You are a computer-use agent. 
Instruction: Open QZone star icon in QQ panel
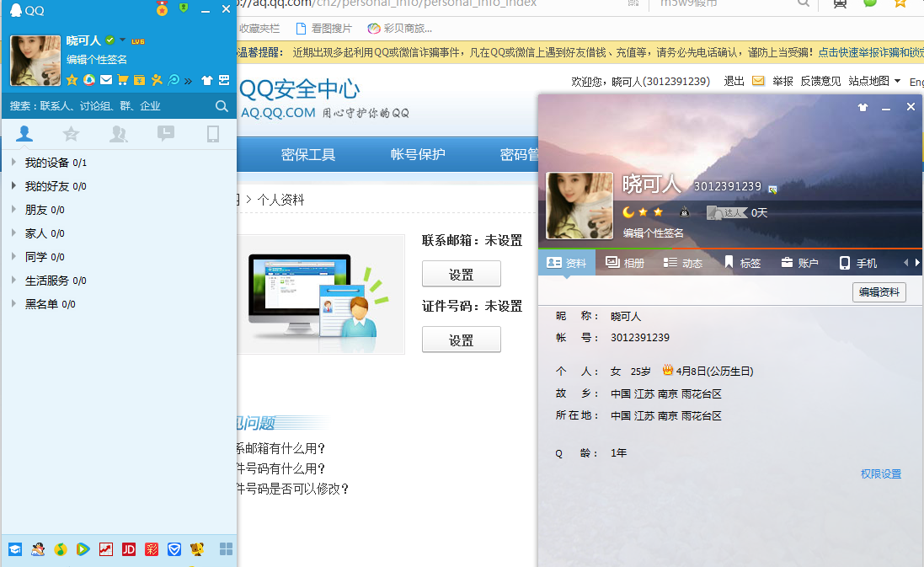point(72,79)
